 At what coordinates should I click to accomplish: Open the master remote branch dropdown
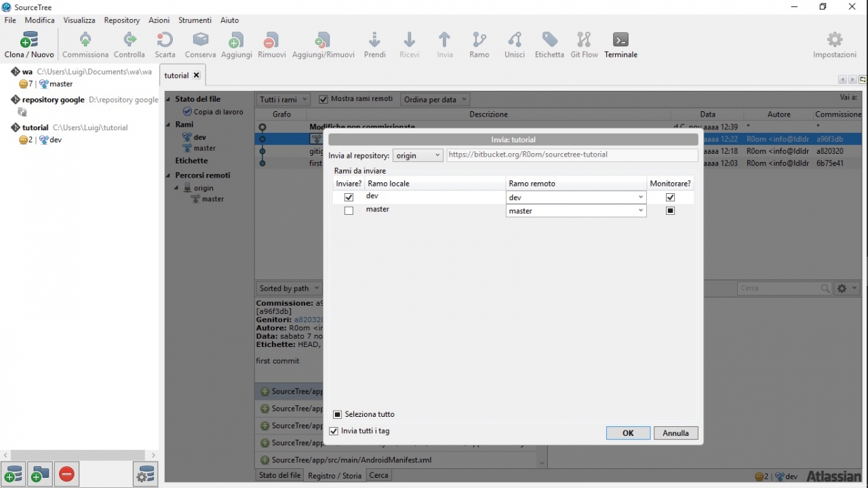[x=576, y=211]
